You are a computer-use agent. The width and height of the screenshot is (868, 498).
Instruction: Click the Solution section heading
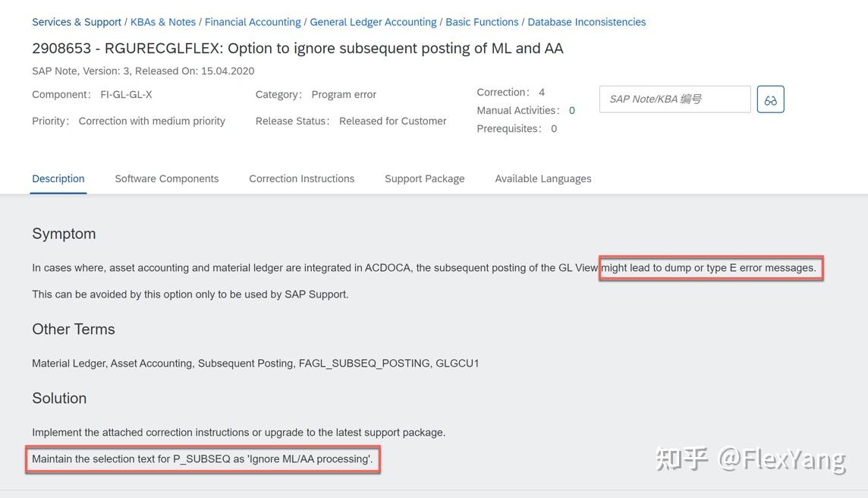click(x=59, y=399)
